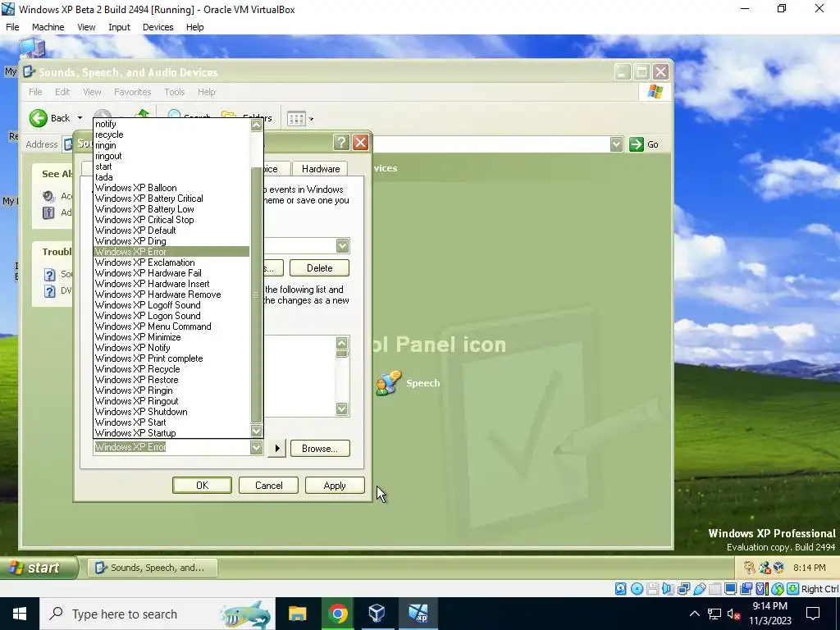The height and width of the screenshot is (630, 840).
Task: Open VirtualBox File menu
Action: tap(12, 27)
